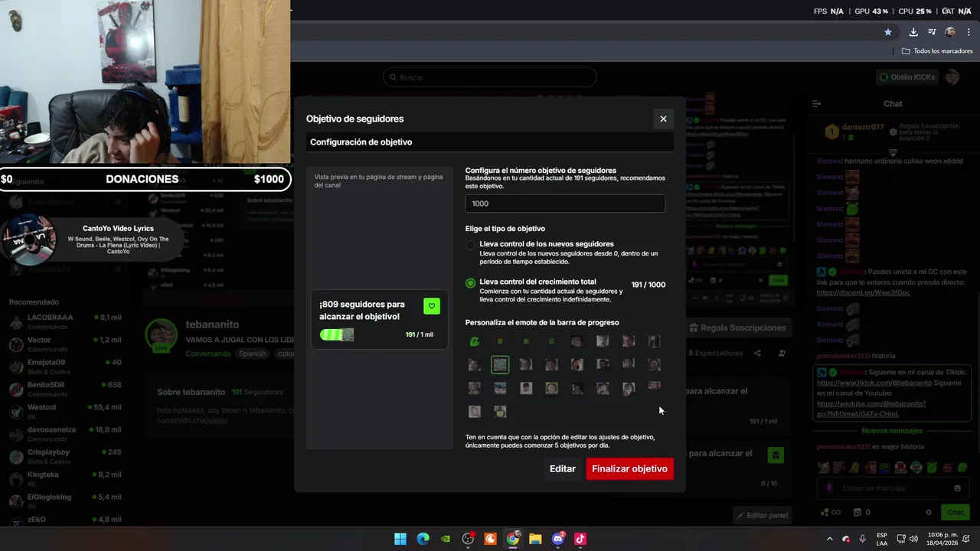Show hidden system tray icons chevron
The image size is (980, 551).
(x=829, y=539)
